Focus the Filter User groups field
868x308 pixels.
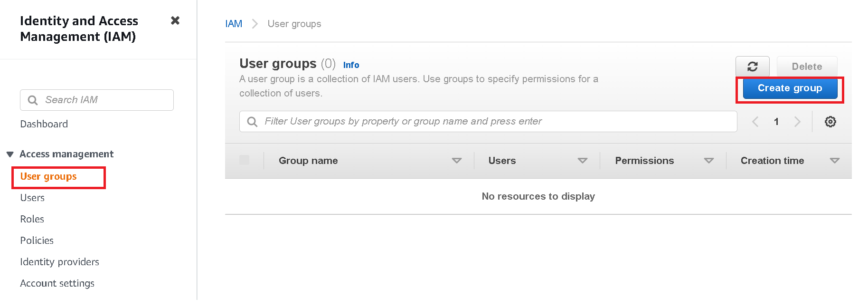tap(488, 122)
